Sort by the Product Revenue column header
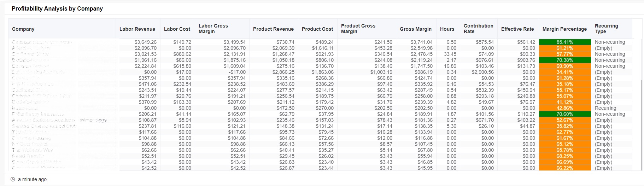This screenshot has height=186, width=644. tap(273, 29)
